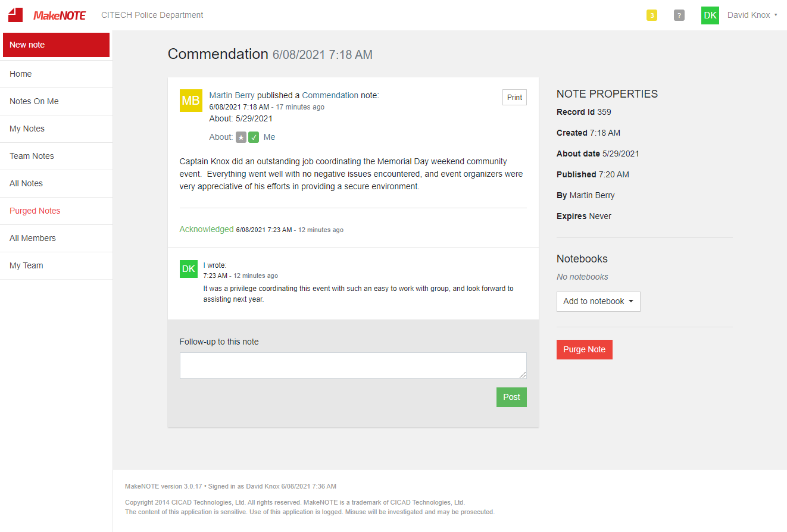Open Notes On Me
This screenshot has width=787, height=532.
(x=56, y=101)
